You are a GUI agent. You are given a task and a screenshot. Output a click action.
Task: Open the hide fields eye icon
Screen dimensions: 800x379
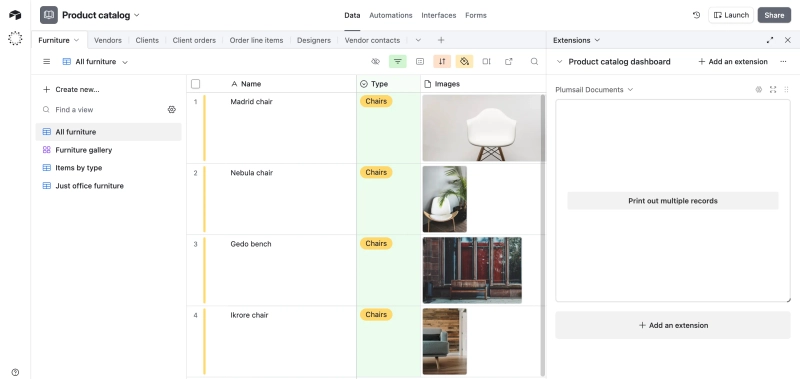pyautogui.click(x=376, y=62)
